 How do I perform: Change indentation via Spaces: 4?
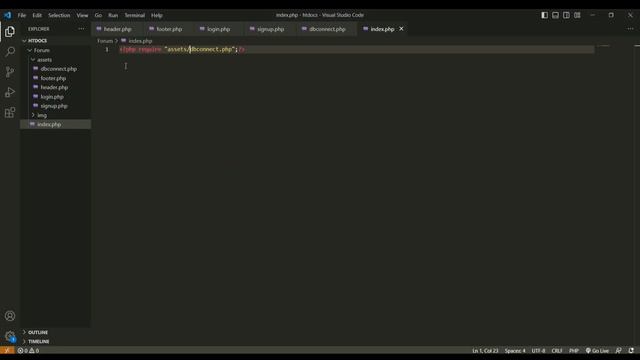pos(515,350)
